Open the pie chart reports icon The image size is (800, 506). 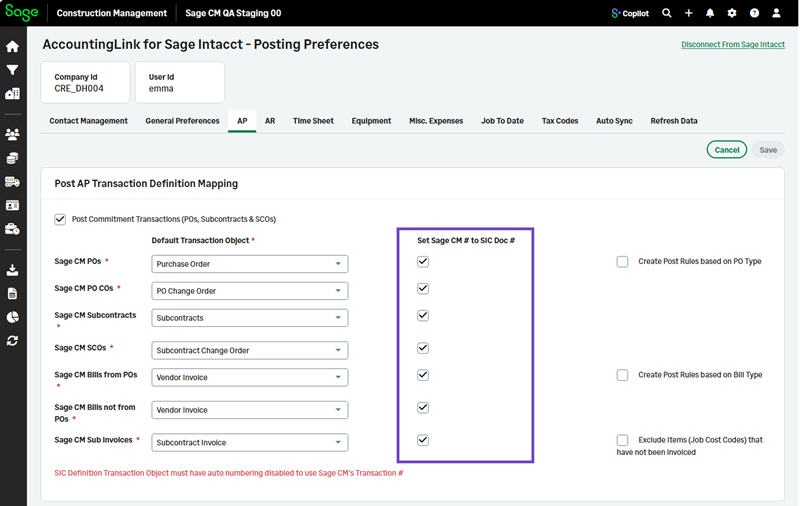click(13, 317)
